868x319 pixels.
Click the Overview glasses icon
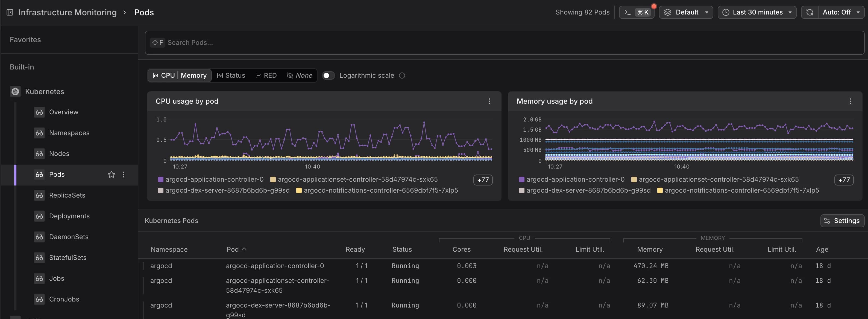pyautogui.click(x=39, y=112)
